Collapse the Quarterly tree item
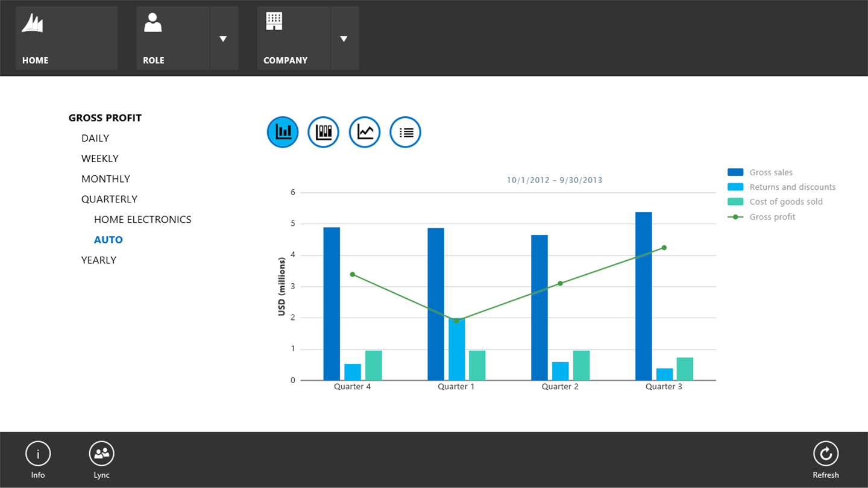Viewport: 868px width, 488px height. pyautogui.click(x=109, y=199)
